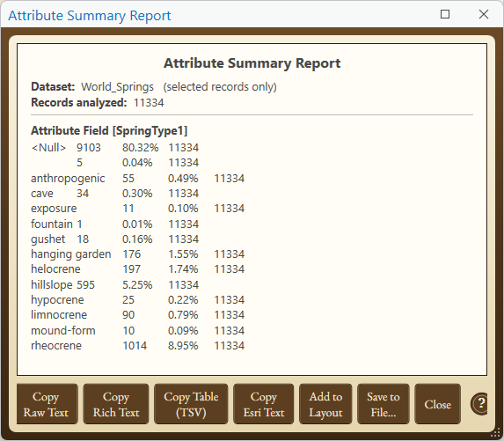Click the 0.01% value for fountain
Viewport: 504px width, 441px height.
click(137, 224)
